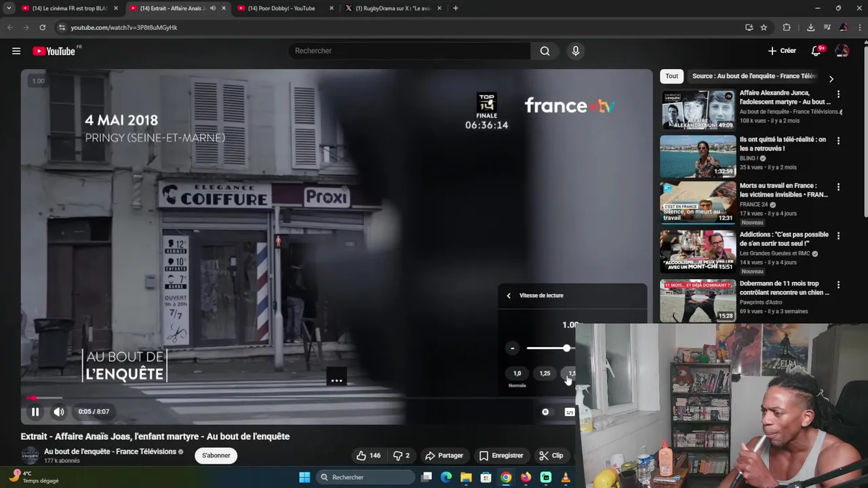
Task: Open the install/cast icon in address bar
Action: tap(749, 27)
